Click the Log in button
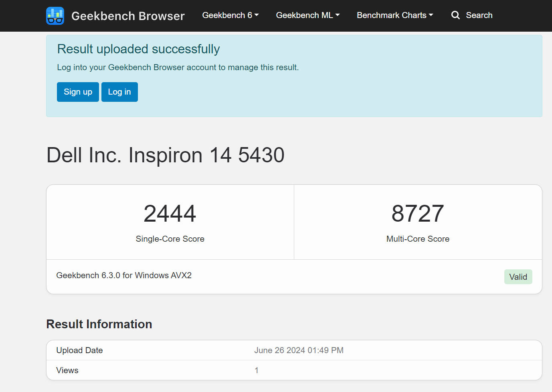The height and width of the screenshot is (392, 552). [119, 92]
